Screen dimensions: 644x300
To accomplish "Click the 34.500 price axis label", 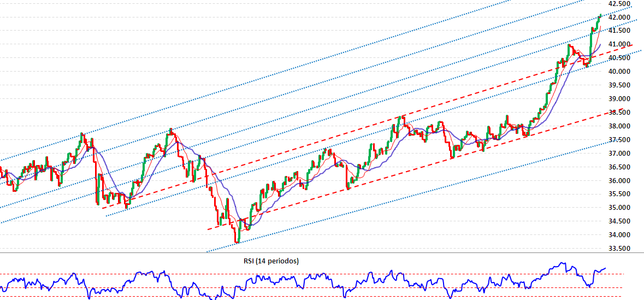I will [620, 221].
